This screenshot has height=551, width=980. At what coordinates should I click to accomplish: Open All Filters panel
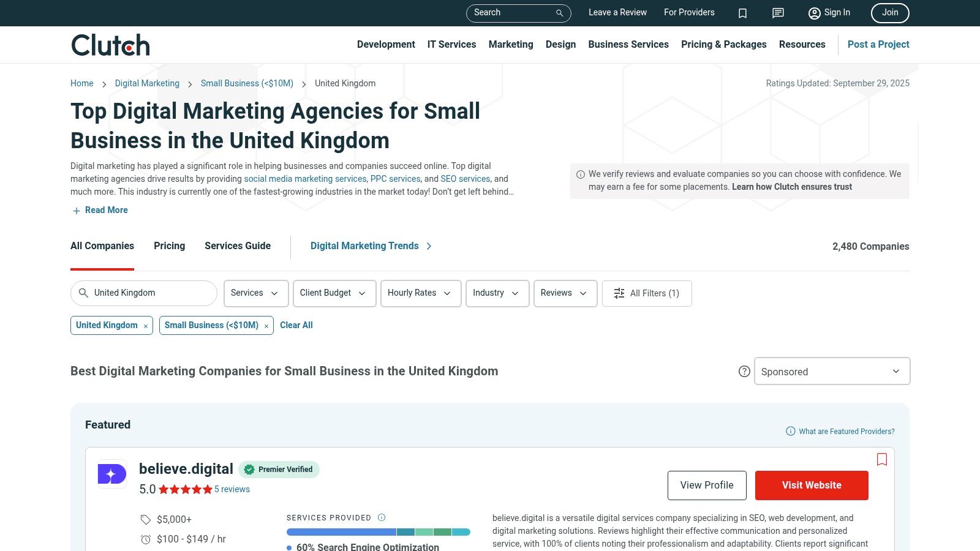point(647,293)
